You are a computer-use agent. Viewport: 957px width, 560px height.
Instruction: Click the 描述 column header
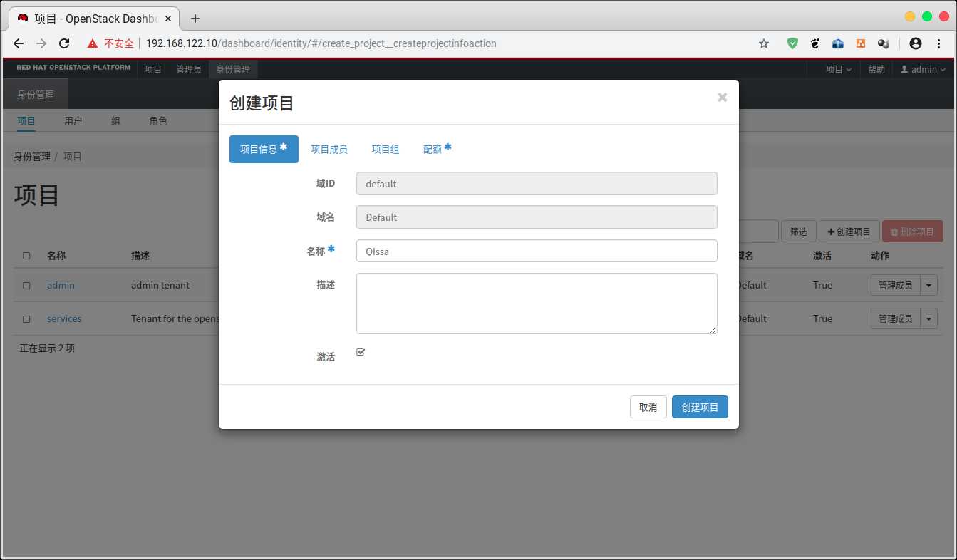click(140, 256)
